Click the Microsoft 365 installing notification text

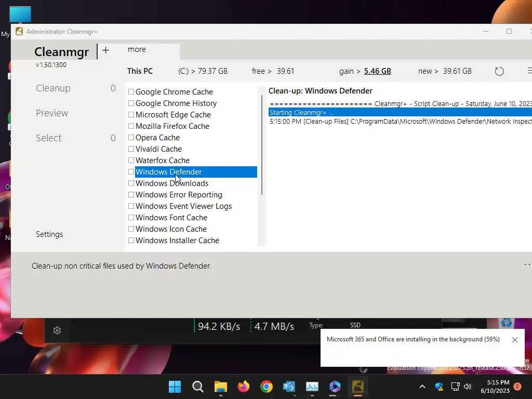click(413, 339)
